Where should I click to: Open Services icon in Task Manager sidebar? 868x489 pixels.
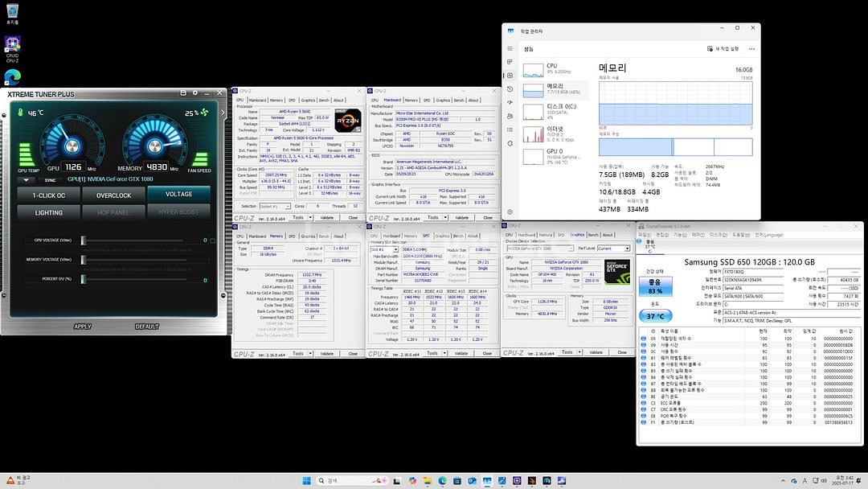click(510, 143)
